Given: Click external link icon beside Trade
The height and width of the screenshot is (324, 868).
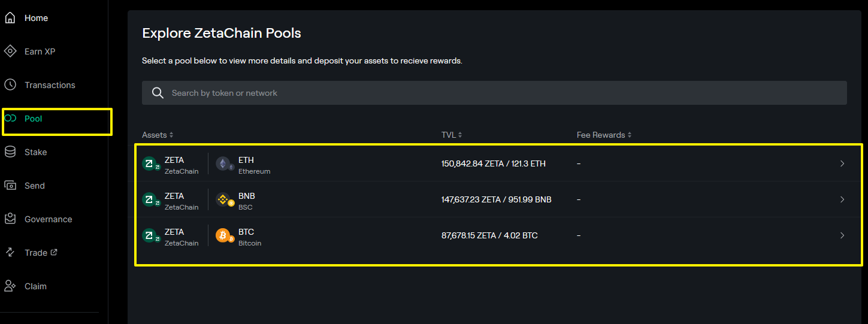Looking at the screenshot, I should coord(54,252).
